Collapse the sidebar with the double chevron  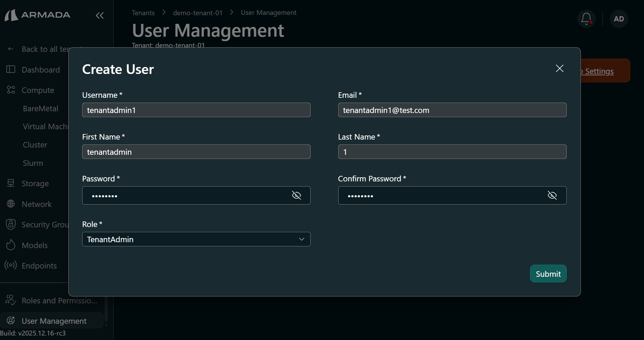point(99,16)
